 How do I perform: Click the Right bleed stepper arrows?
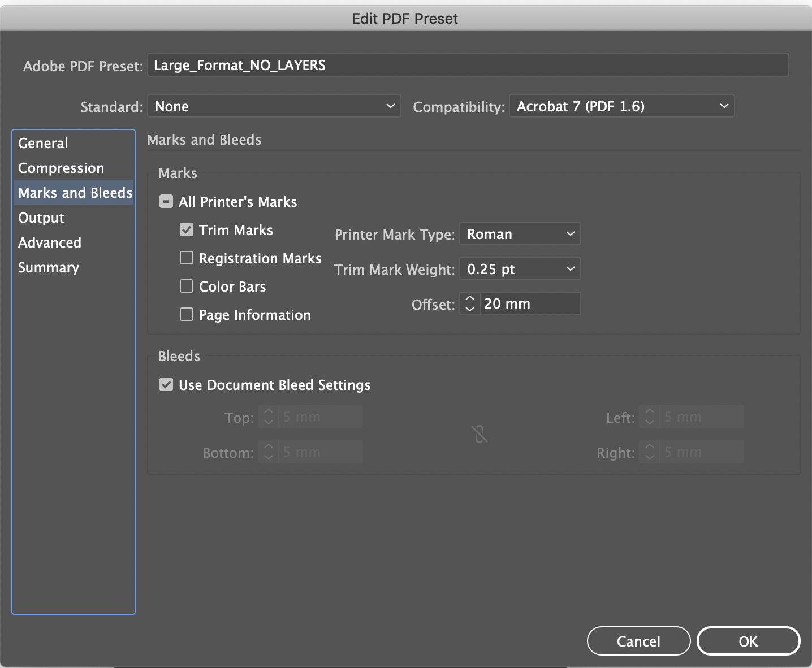pyautogui.click(x=649, y=452)
